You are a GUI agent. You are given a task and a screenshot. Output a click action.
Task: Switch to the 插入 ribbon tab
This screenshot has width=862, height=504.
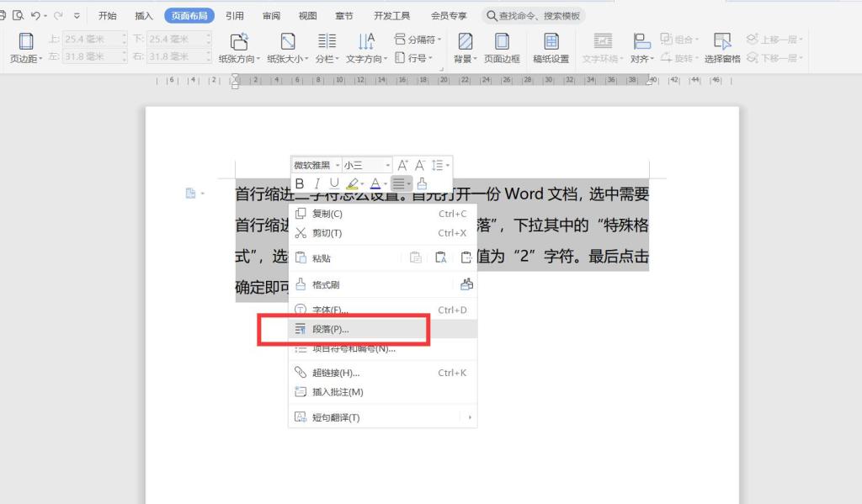[144, 16]
